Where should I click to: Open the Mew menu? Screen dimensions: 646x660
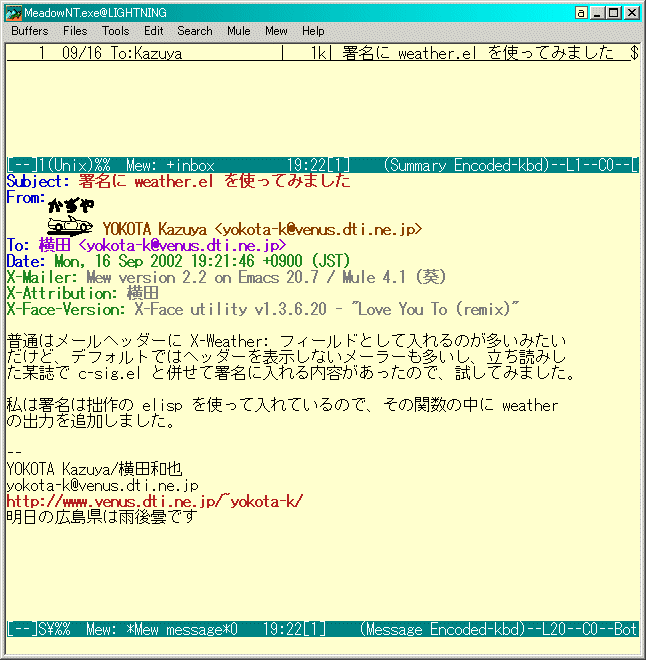coord(276,31)
